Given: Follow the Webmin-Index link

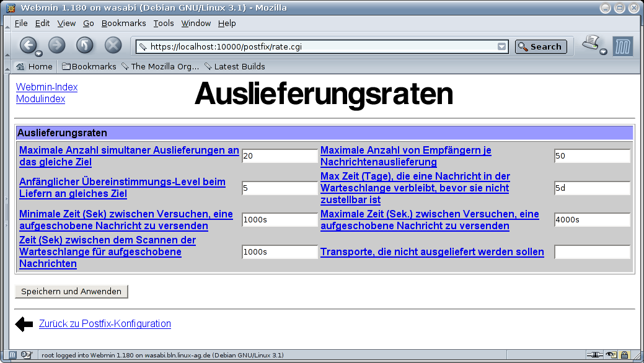Looking at the screenshot, I should (47, 87).
